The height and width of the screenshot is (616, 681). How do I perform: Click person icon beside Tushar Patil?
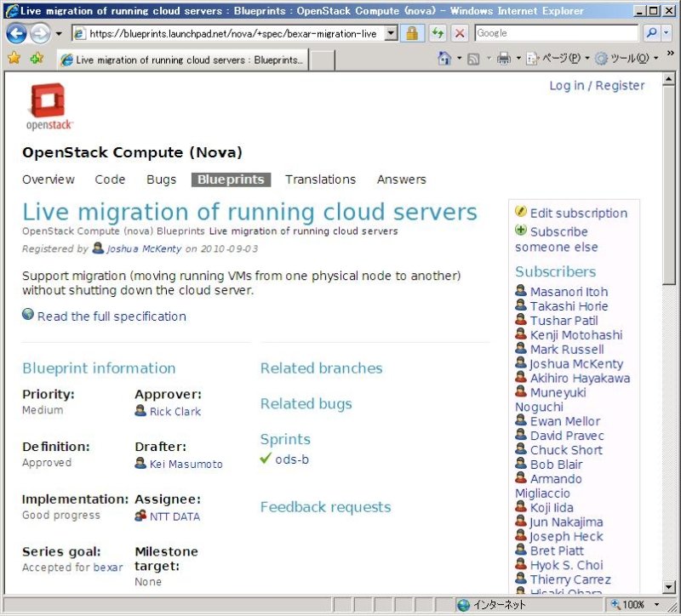click(x=521, y=319)
